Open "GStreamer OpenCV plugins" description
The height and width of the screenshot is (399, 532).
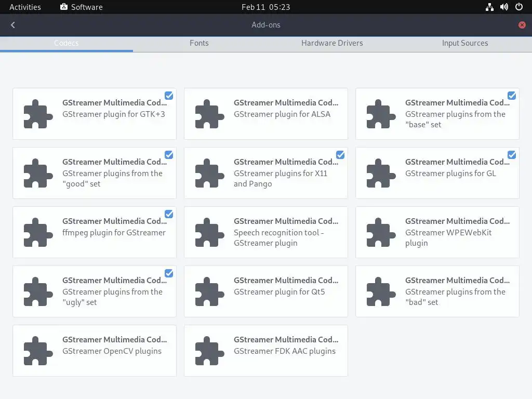point(112,351)
